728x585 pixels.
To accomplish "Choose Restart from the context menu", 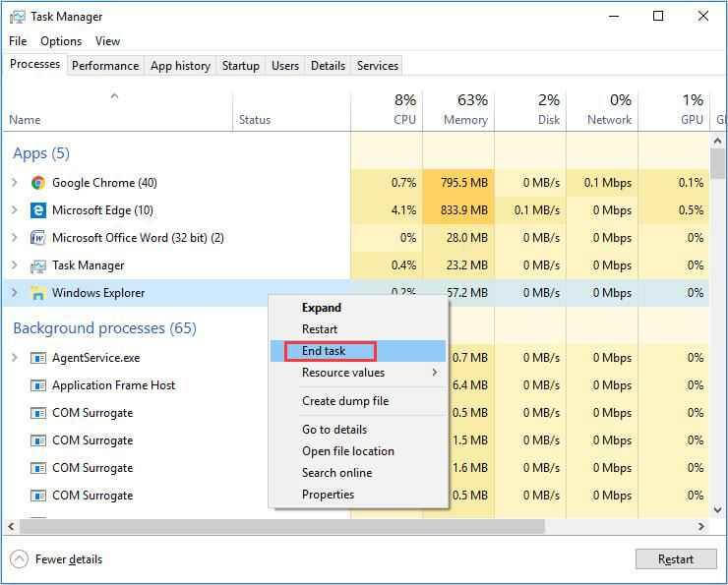I will coord(359,329).
